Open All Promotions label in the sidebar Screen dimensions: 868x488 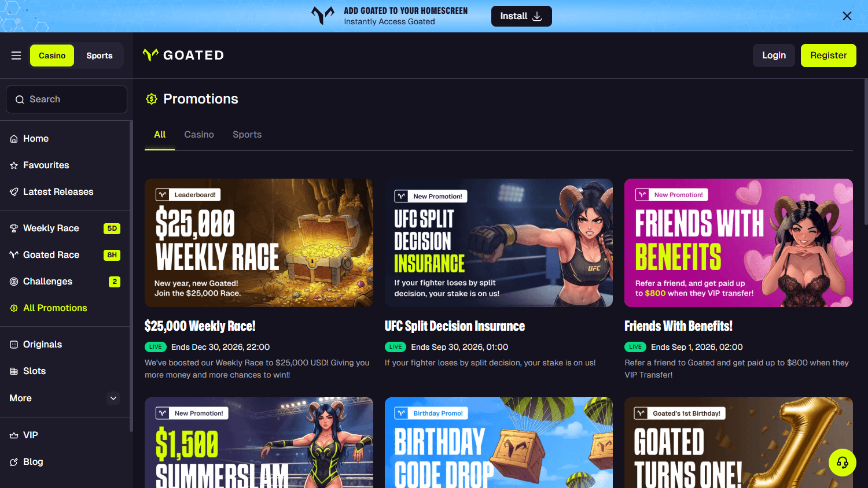[x=55, y=308]
